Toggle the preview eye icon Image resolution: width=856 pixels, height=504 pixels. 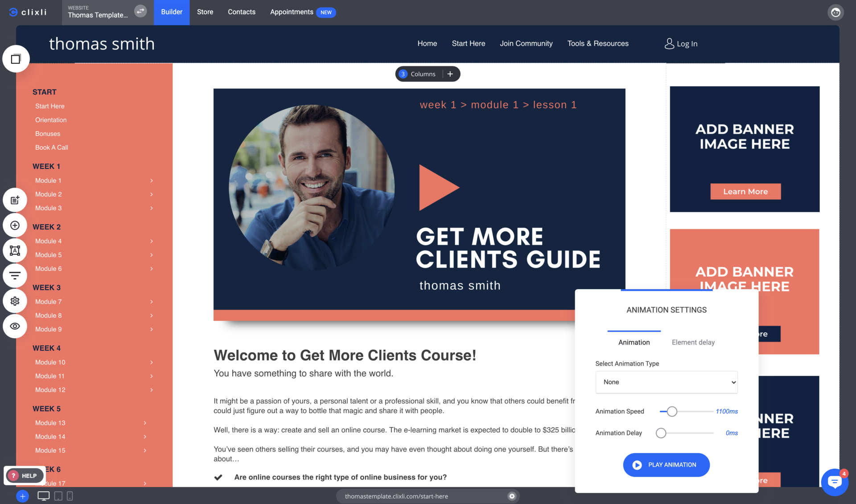[15, 326]
